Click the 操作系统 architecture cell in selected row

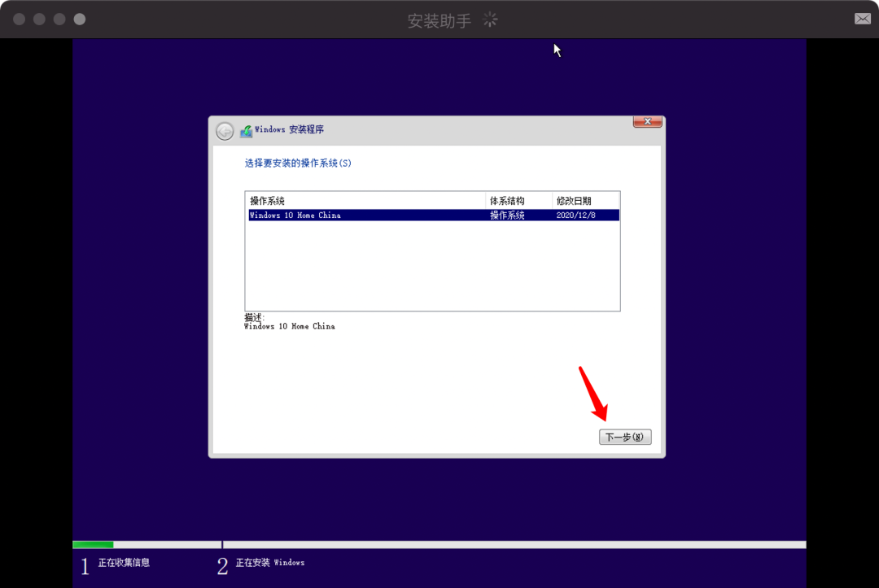[x=507, y=215]
